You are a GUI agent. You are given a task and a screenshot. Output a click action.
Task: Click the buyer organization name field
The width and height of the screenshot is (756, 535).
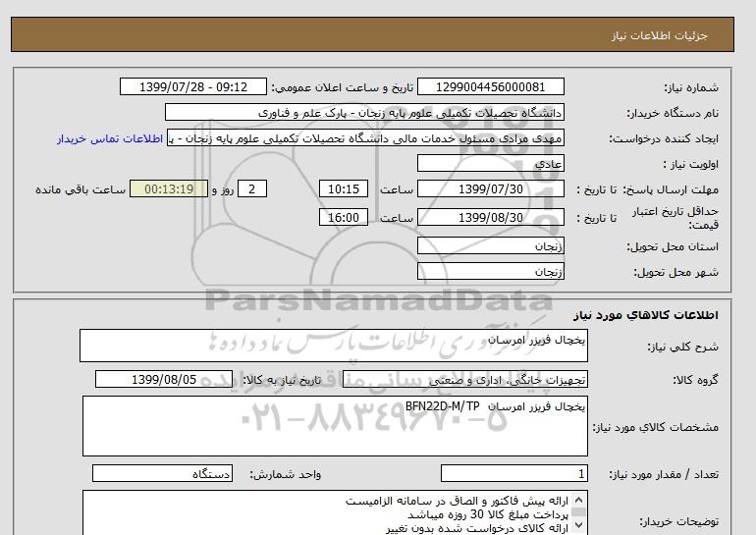click(x=364, y=112)
